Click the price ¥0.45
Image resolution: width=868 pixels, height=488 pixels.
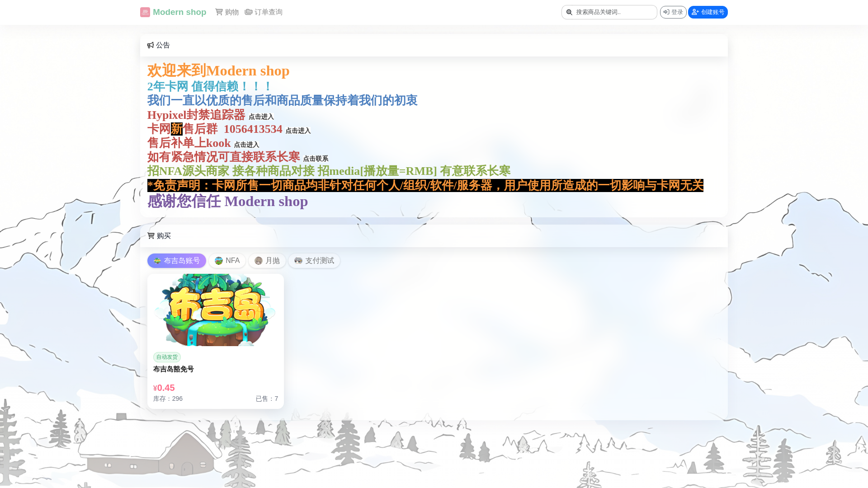pos(164,388)
